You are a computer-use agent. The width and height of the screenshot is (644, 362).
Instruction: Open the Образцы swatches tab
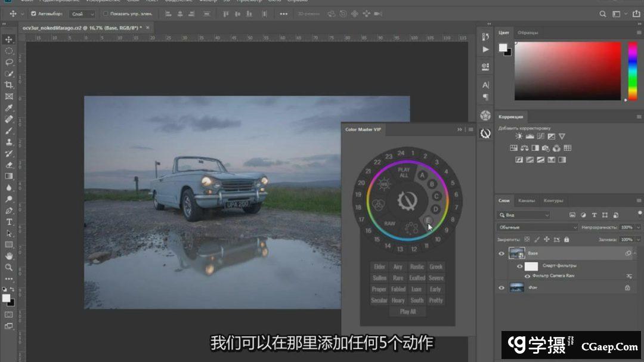(x=528, y=32)
